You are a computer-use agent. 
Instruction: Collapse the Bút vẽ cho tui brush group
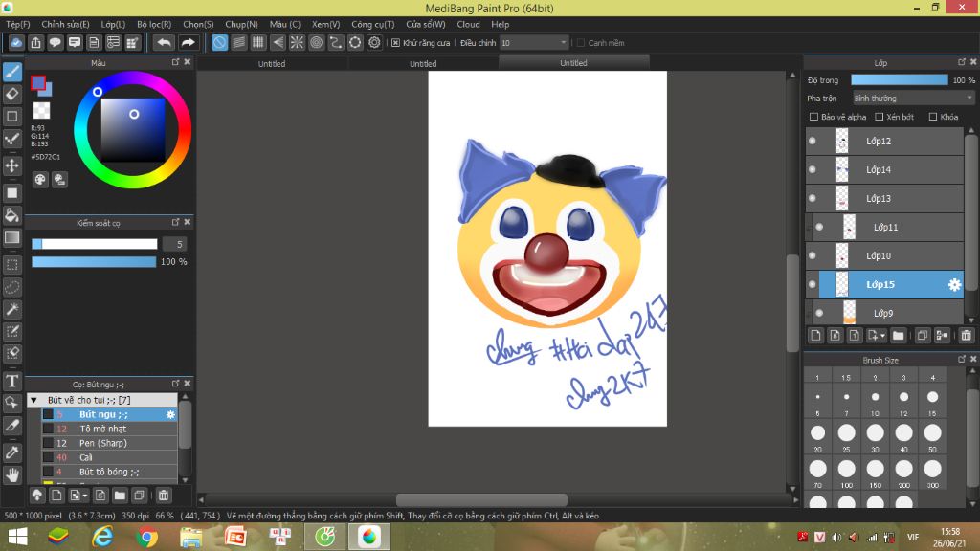click(33, 400)
